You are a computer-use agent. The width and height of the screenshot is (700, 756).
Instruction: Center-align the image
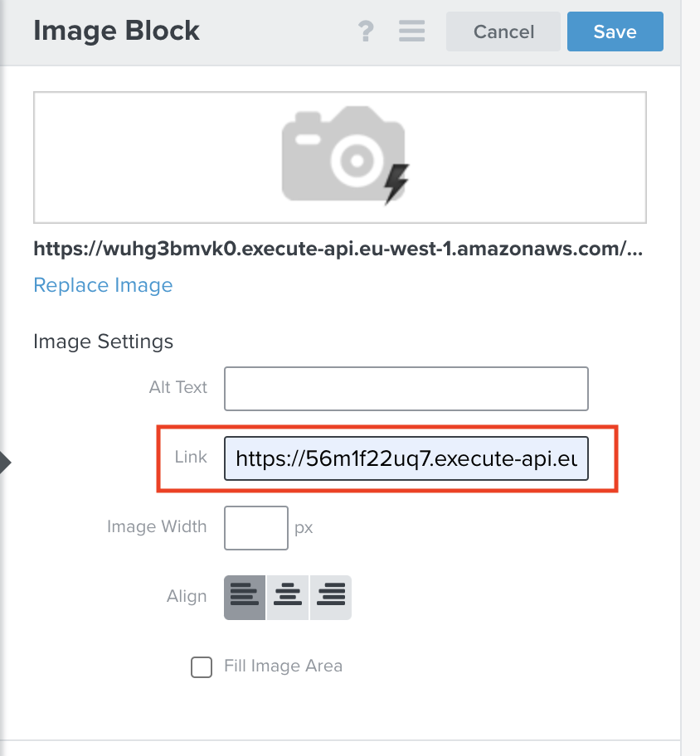click(288, 597)
